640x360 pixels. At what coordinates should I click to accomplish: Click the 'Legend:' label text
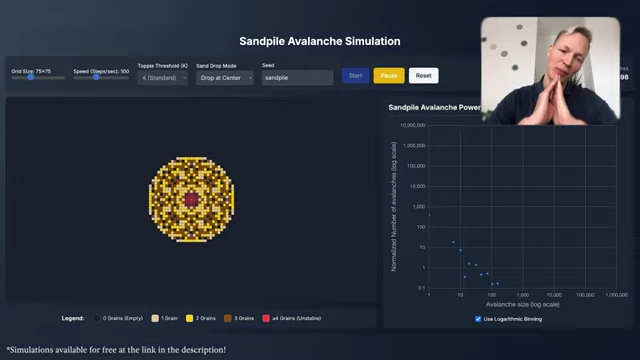73,318
